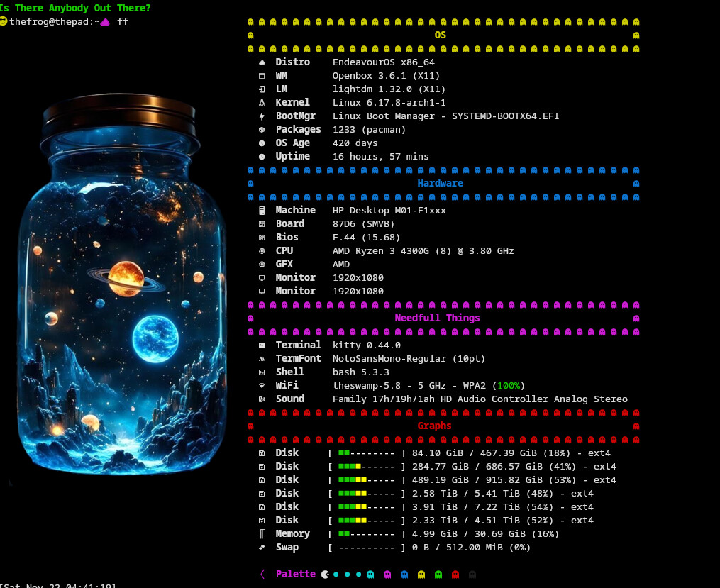Click the Pac-Man icon in the Palette row
This screenshot has height=588, width=720.
point(325,575)
